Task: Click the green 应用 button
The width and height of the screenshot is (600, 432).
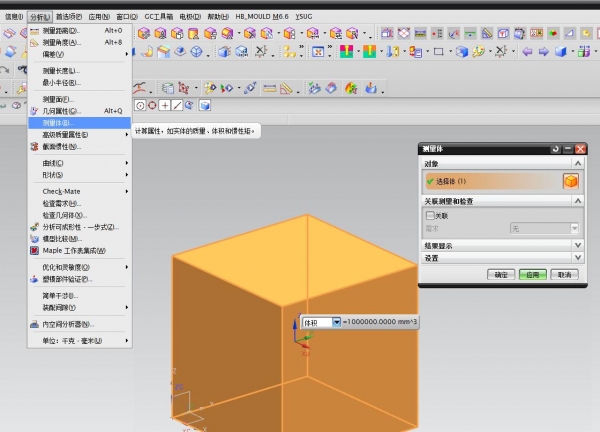Action: 533,274
